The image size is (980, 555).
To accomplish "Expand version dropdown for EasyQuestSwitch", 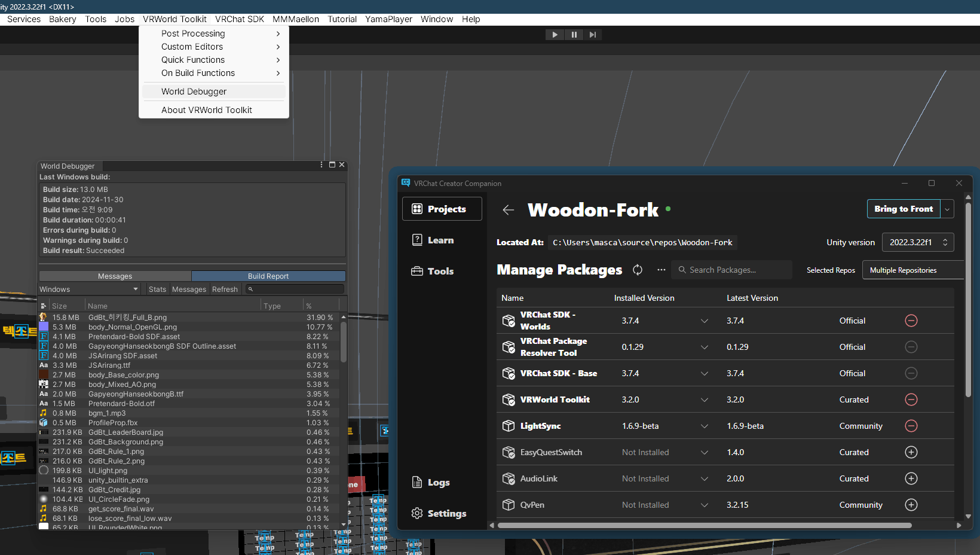I will point(705,452).
